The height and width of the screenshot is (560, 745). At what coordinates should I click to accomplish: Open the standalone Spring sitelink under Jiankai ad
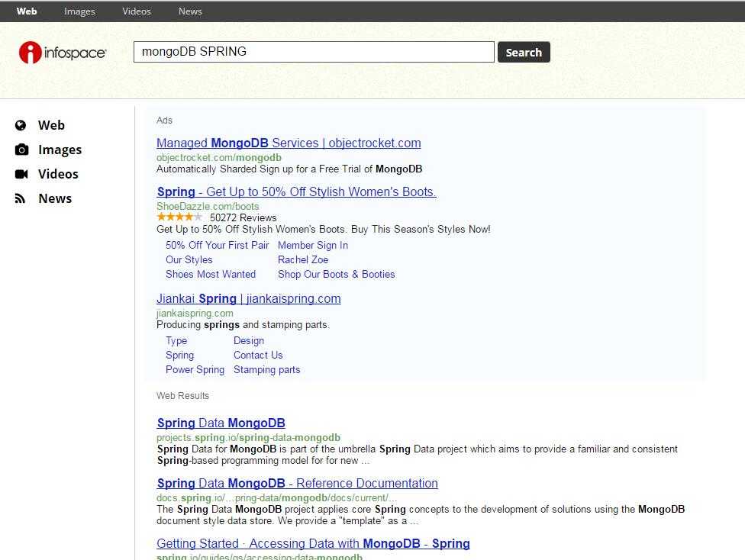pyautogui.click(x=179, y=356)
